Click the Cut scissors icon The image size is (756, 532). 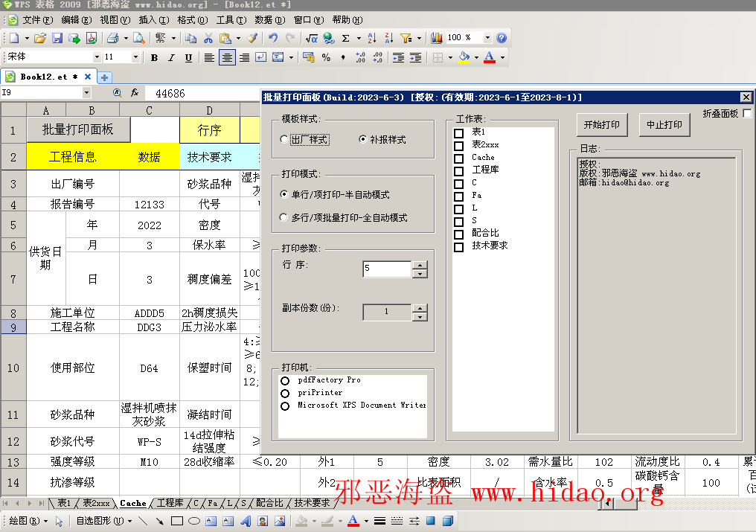208,38
